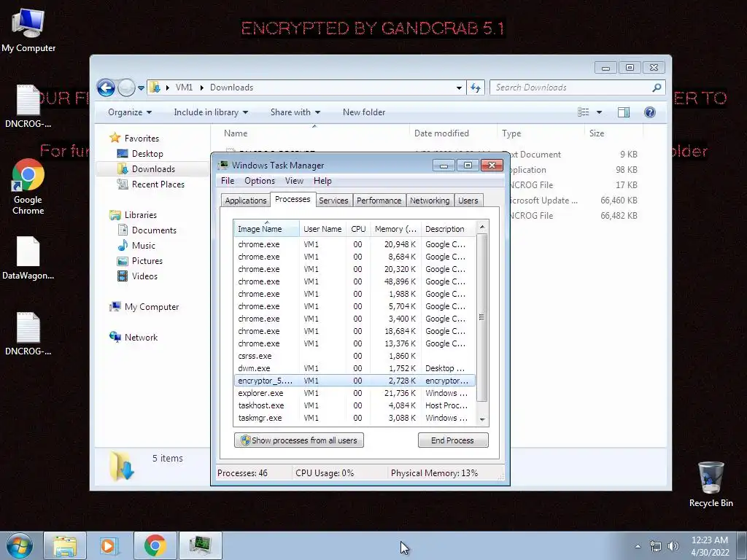
Task: Expand address bar history dropdown
Action: [x=459, y=87]
